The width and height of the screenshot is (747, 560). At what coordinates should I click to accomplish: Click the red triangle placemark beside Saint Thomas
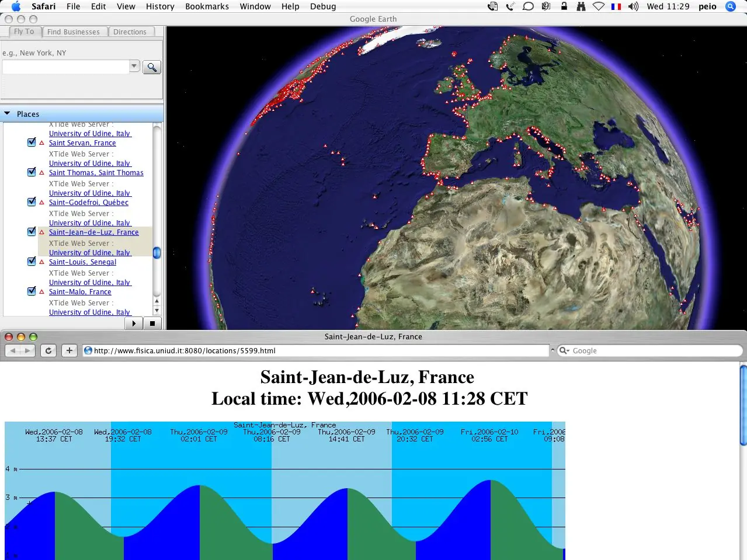(x=41, y=172)
